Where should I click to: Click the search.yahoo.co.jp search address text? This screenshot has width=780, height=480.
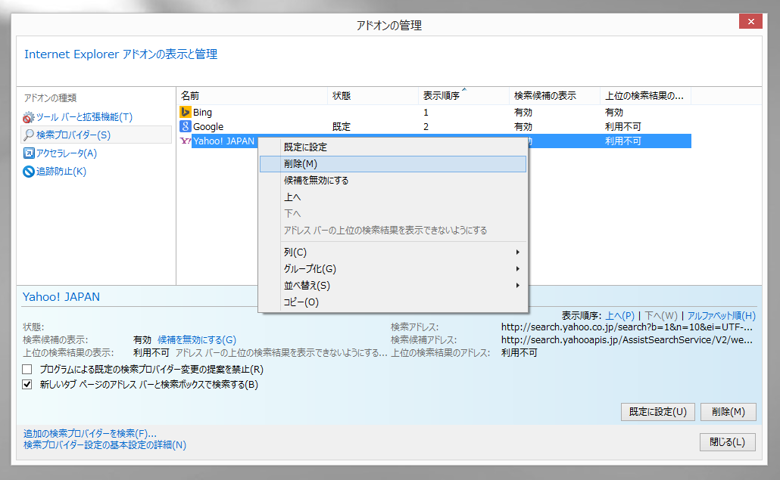(x=627, y=327)
